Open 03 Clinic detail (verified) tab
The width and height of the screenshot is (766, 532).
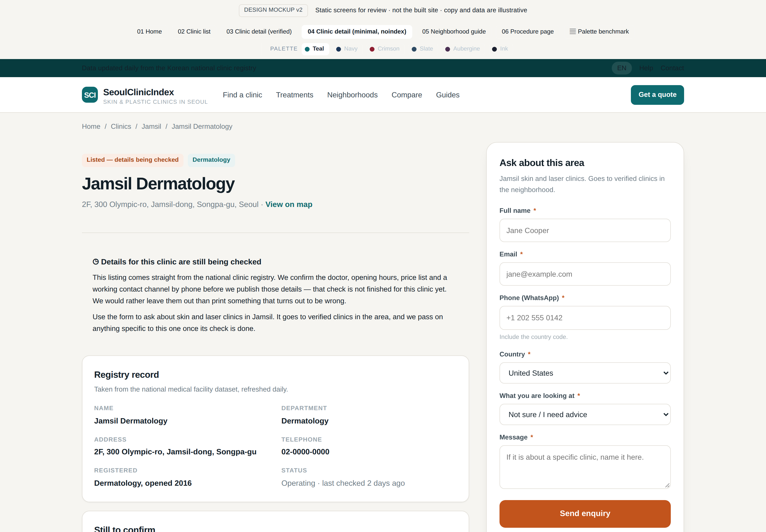point(259,32)
